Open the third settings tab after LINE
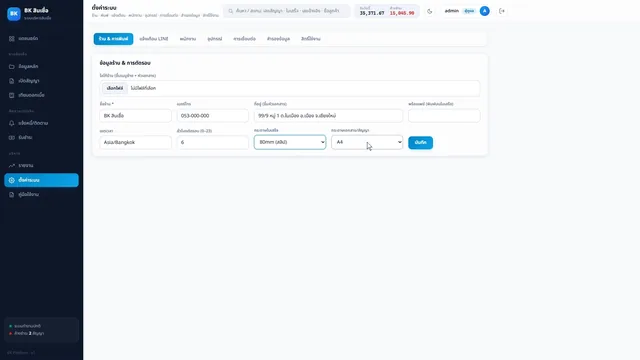Screen dimensions: 640x360 pos(188,39)
